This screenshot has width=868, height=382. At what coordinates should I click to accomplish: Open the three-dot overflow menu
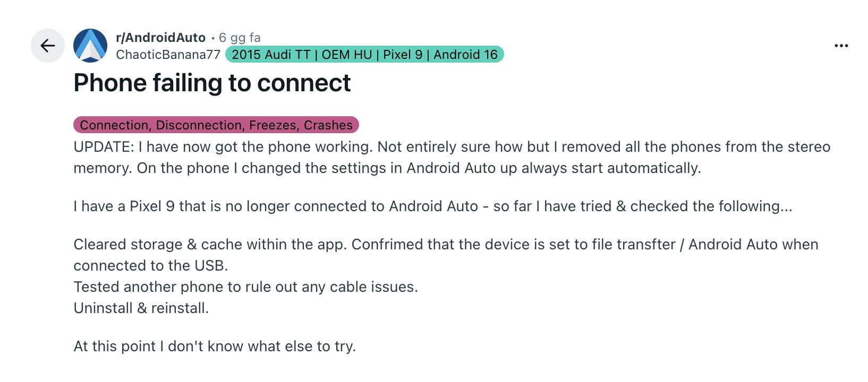coord(842,46)
